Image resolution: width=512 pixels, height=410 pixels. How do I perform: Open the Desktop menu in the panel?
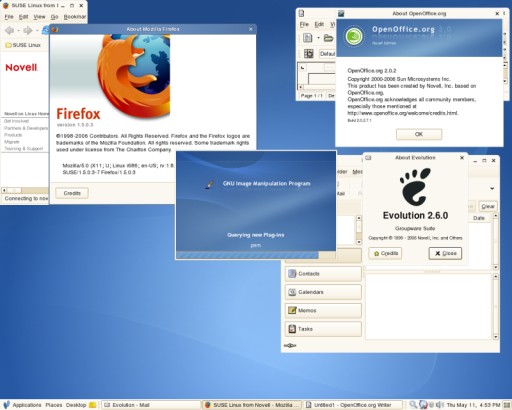coord(76,405)
